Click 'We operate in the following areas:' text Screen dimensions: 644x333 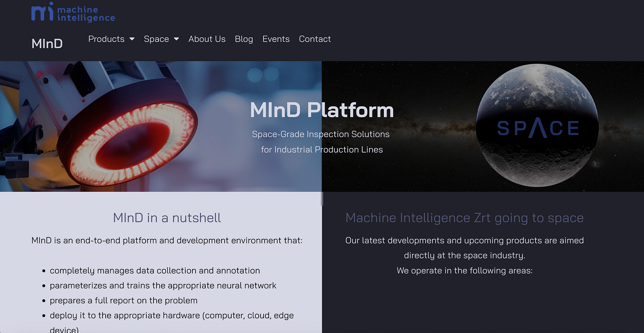(464, 271)
